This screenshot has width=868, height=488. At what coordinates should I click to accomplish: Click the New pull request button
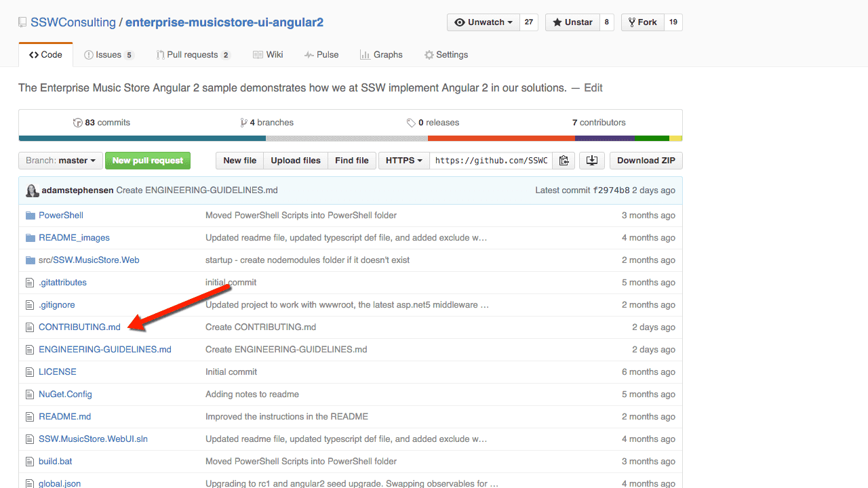[148, 161]
